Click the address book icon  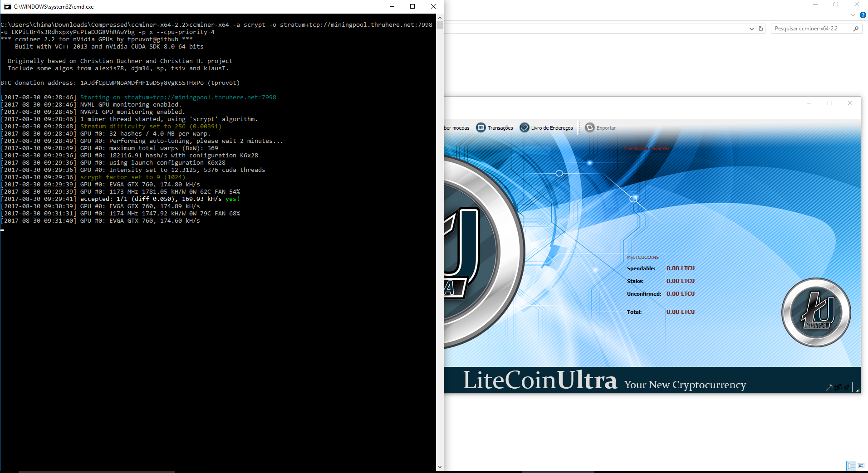(525, 128)
